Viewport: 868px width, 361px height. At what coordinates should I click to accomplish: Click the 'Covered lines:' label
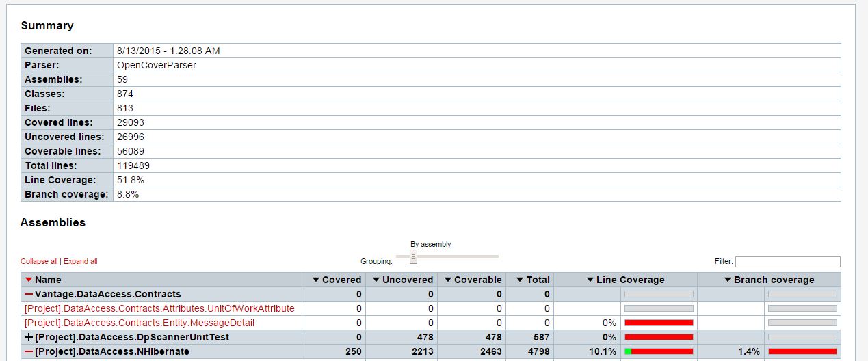pyautogui.click(x=58, y=122)
